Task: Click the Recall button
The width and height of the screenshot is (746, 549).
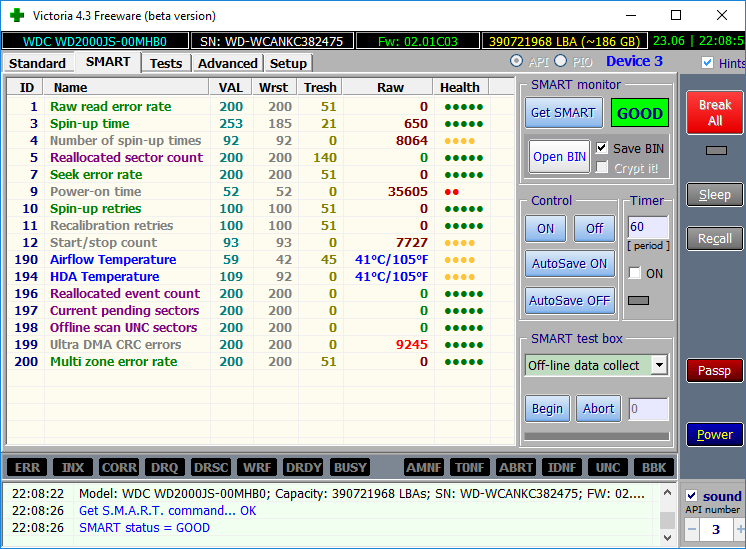Action: tap(715, 238)
